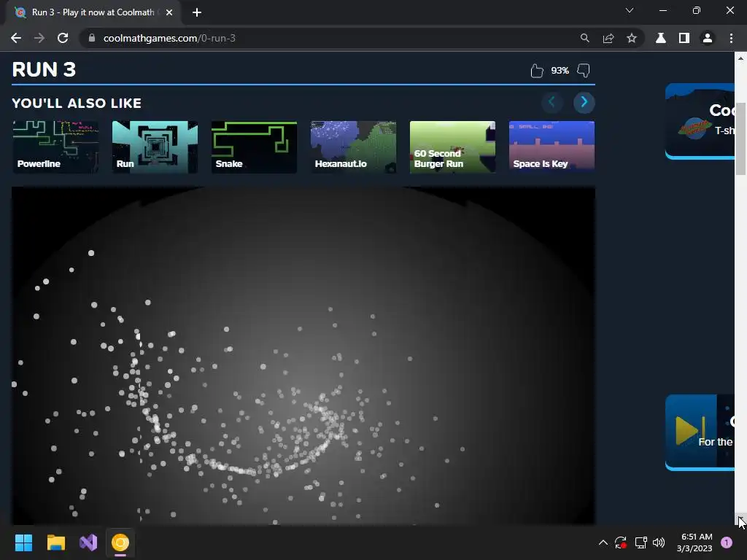Select the Run 3 Coolmath tab

click(93, 12)
